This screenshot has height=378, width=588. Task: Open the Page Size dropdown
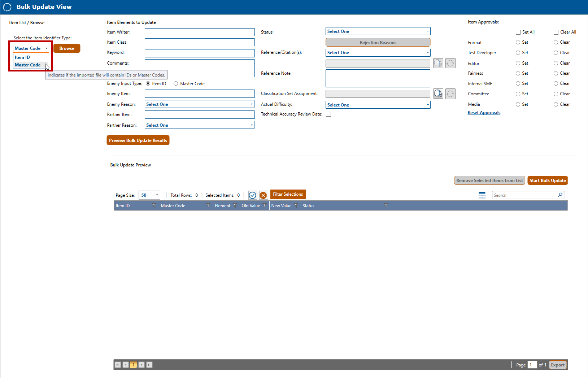(x=149, y=195)
